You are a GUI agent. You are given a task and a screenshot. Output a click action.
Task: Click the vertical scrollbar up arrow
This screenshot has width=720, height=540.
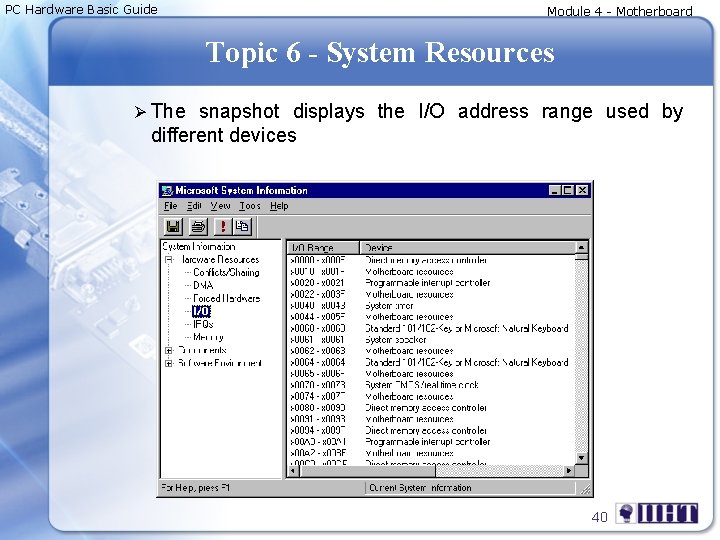point(581,248)
